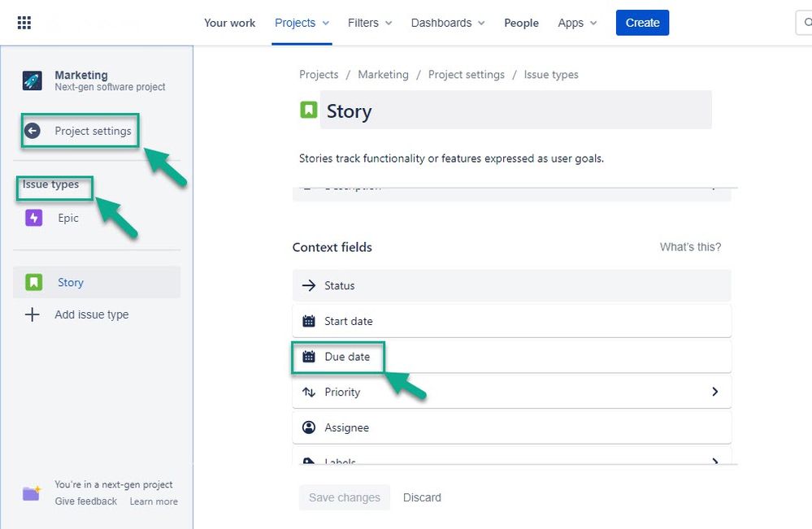
Task: Click Project settings in the breadcrumb
Action: click(x=466, y=75)
